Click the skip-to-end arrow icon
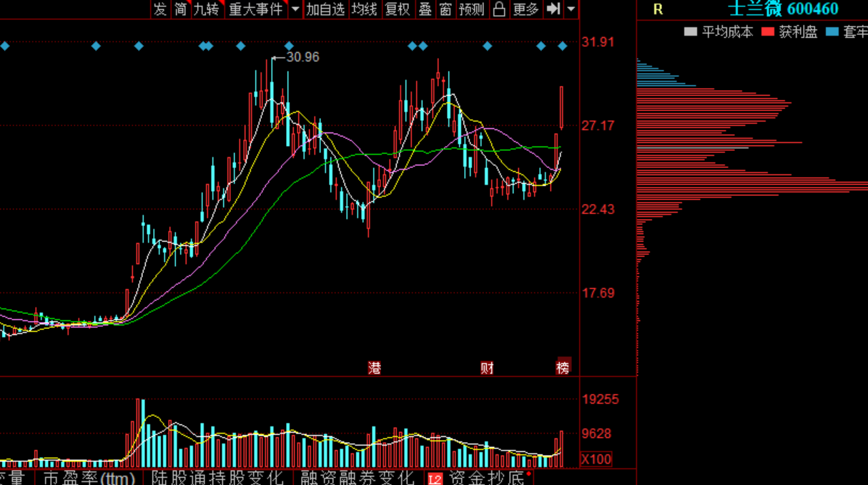868x485 pixels. pos(553,9)
